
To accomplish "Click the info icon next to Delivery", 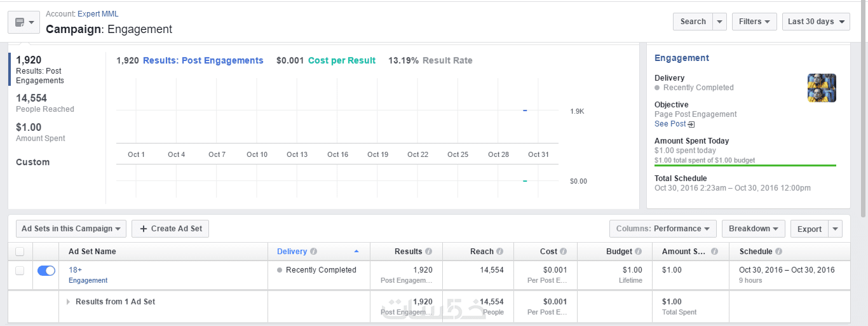I will 314,252.
